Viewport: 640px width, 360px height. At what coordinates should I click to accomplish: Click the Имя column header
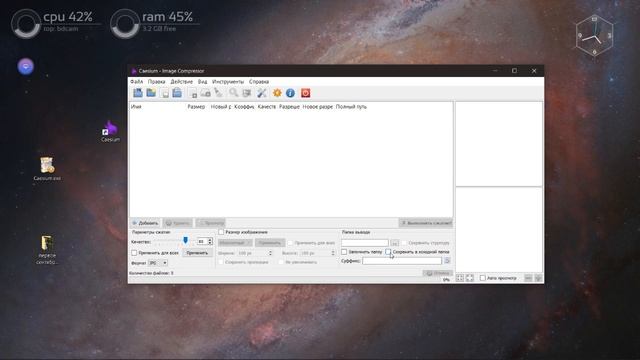[136, 107]
